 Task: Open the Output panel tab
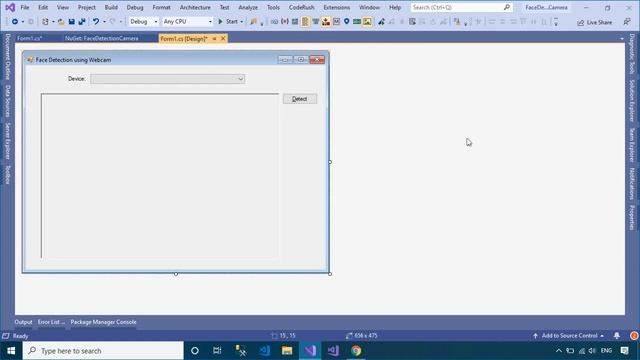(x=23, y=322)
